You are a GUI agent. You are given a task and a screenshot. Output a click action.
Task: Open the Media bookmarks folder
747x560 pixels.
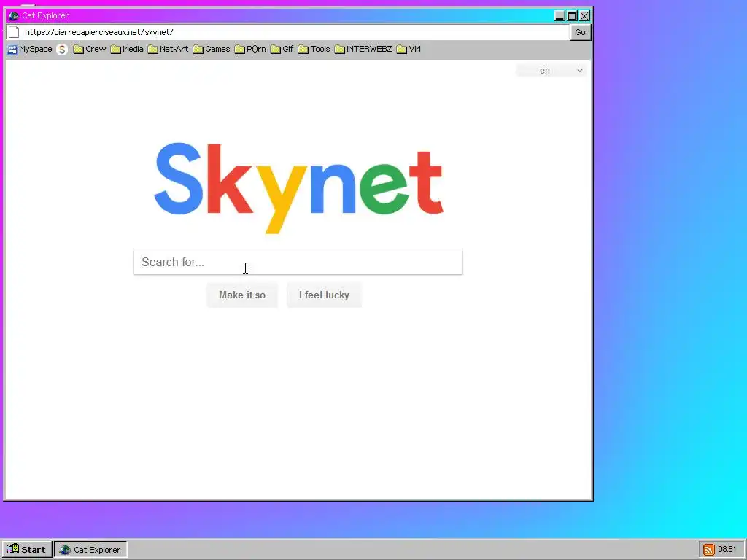(x=127, y=49)
